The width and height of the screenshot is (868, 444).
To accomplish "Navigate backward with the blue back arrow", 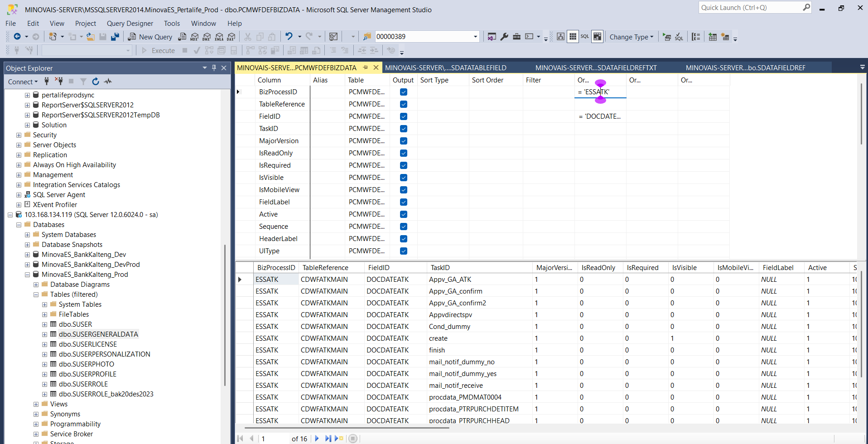I will pos(17,37).
